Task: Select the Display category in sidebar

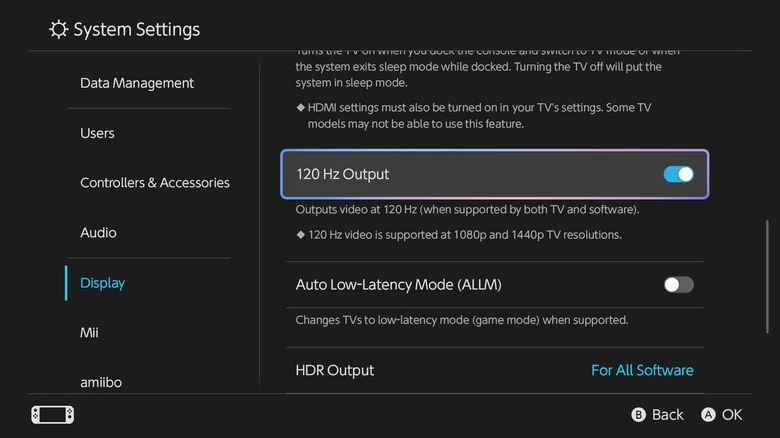Action: (x=102, y=283)
